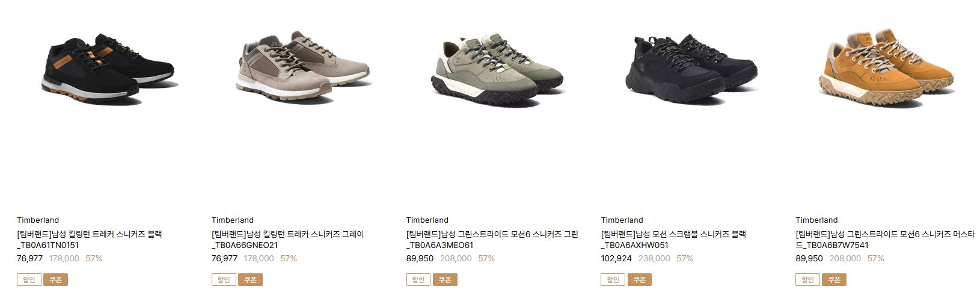
Task: Open product title ending _TB0A6A3MEO61
Action: click(x=492, y=240)
